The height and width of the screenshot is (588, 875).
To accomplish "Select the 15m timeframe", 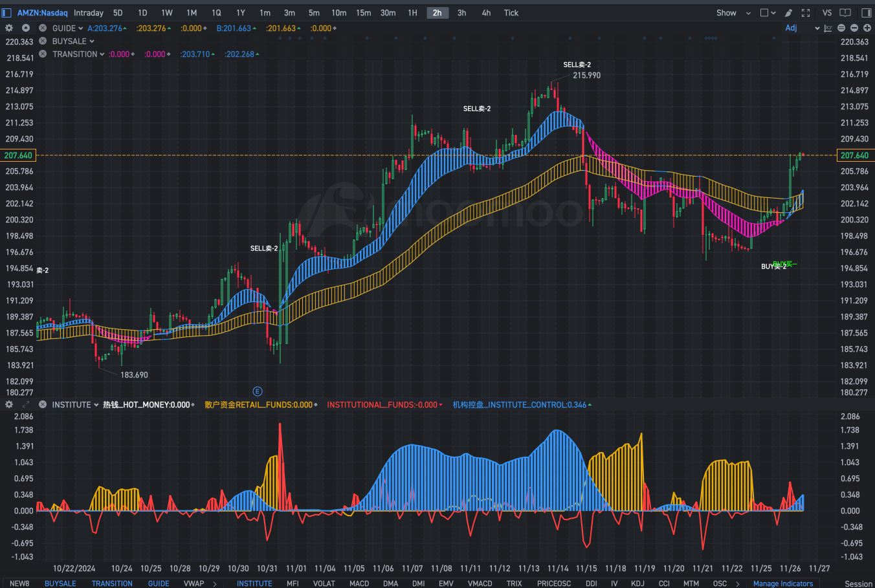I will coord(364,12).
